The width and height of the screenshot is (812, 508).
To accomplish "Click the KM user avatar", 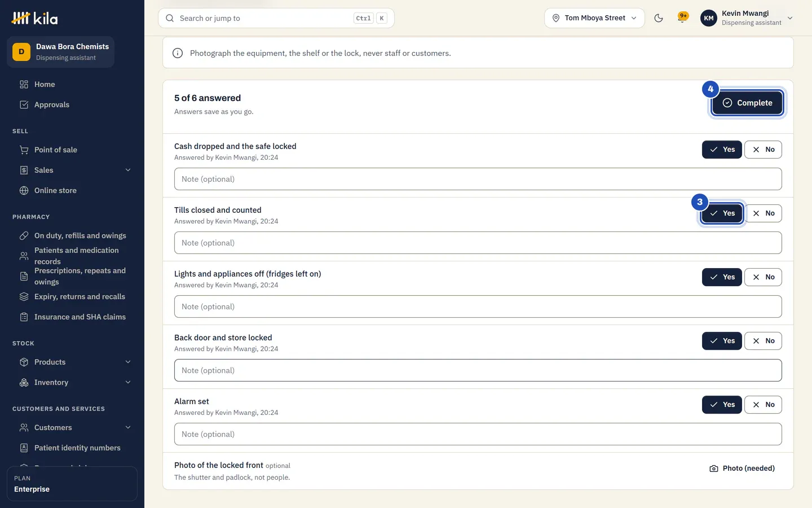I will coord(709,18).
